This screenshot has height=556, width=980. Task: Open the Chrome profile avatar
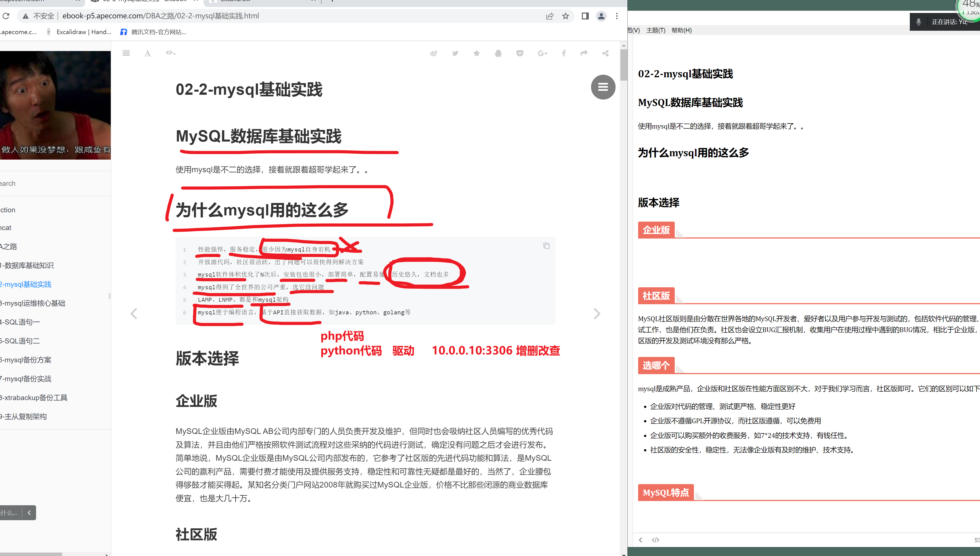[601, 16]
